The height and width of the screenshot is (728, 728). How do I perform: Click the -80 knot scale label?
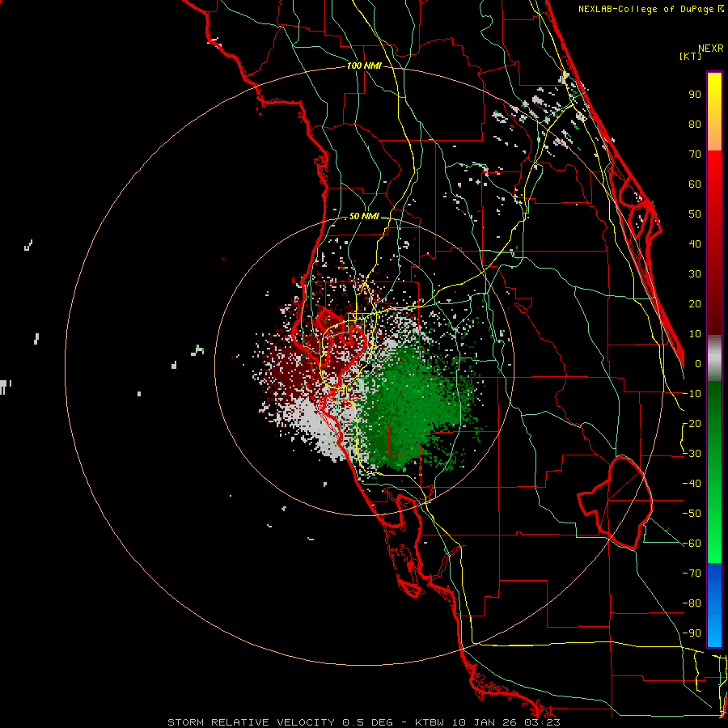click(692, 603)
